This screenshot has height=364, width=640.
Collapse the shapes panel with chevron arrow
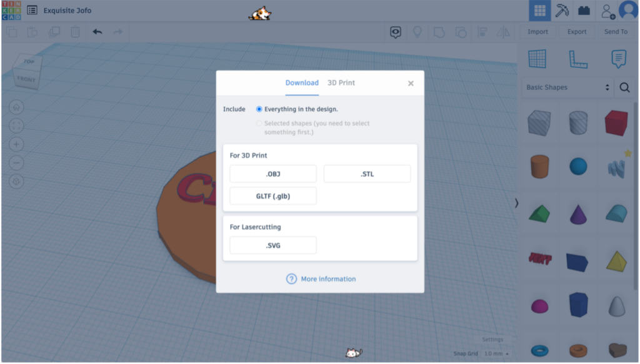coord(516,203)
